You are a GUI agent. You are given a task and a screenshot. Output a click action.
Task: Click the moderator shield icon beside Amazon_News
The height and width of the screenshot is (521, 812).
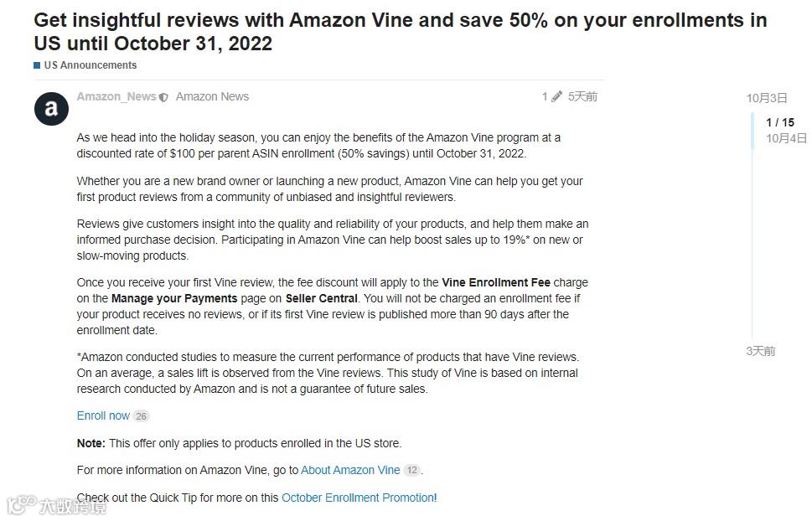[163, 97]
